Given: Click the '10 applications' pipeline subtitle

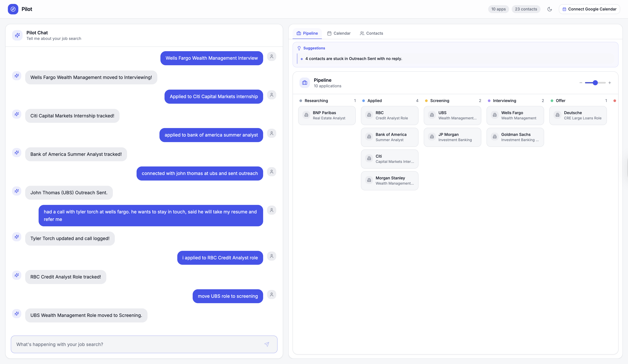Looking at the screenshot, I should click(x=327, y=86).
